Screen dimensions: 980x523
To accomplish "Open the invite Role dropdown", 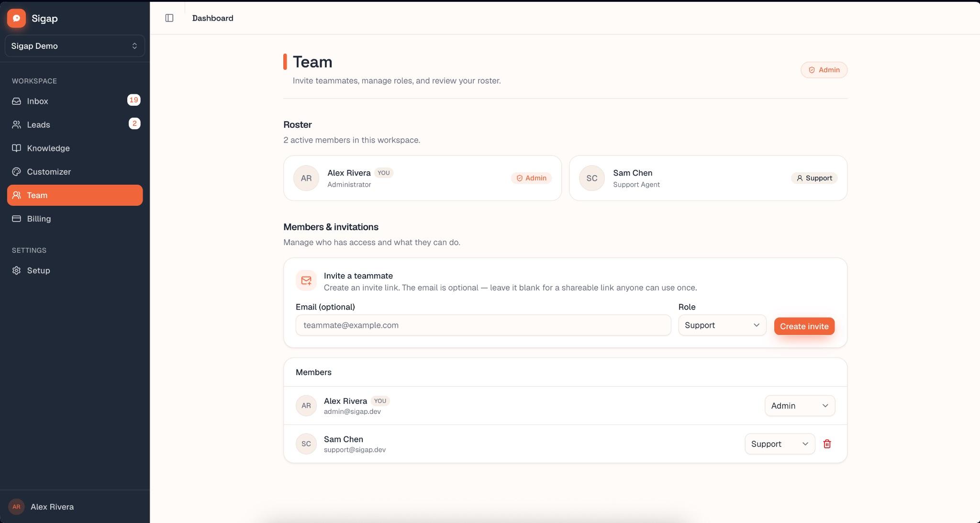I will [722, 325].
